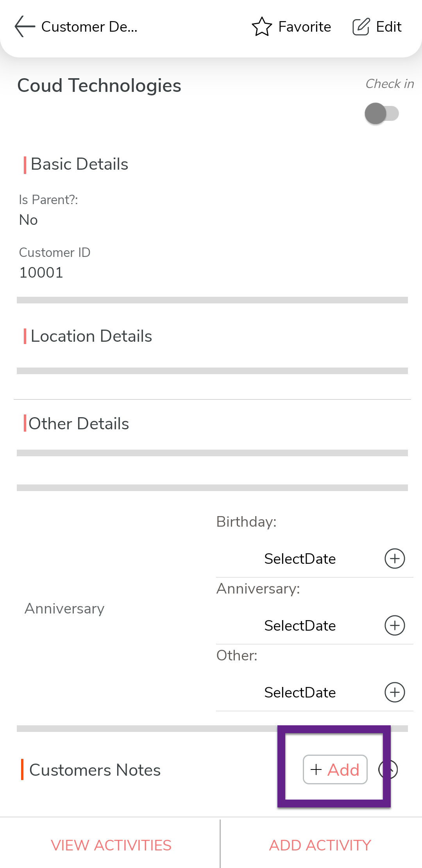Image resolution: width=422 pixels, height=868 pixels.
Task: Tap the back arrow icon
Action: click(25, 27)
